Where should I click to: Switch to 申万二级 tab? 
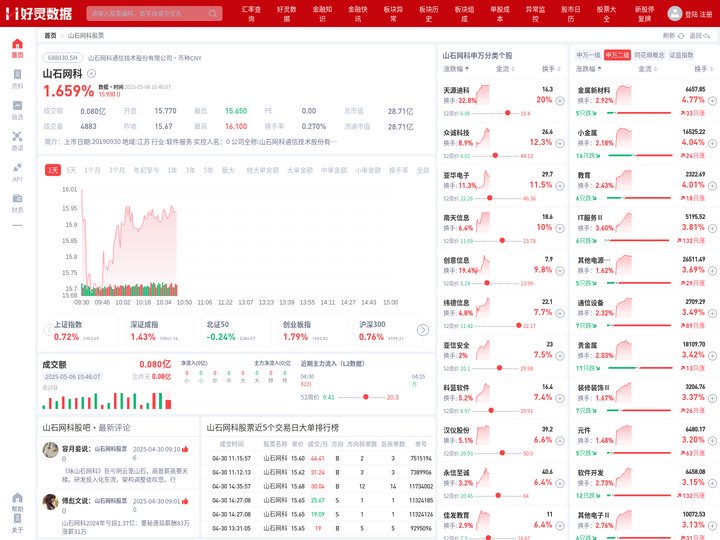pos(617,55)
